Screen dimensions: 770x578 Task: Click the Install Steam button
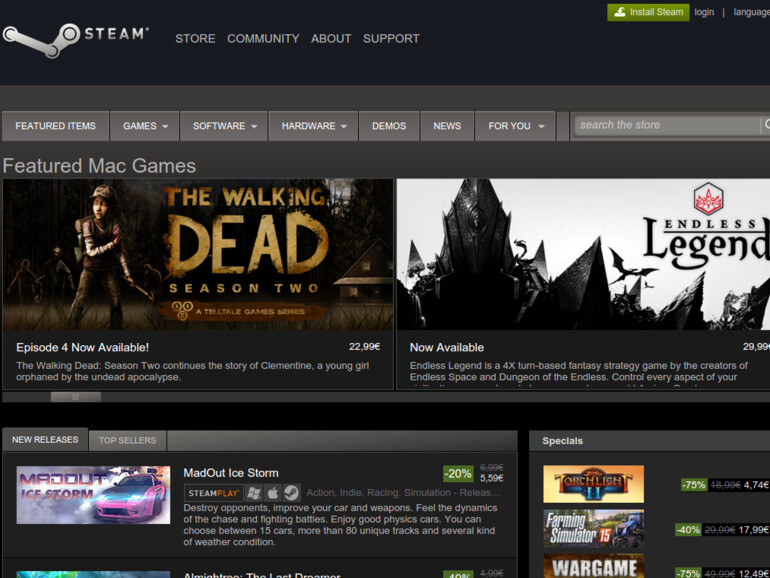click(x=648, y=12)
